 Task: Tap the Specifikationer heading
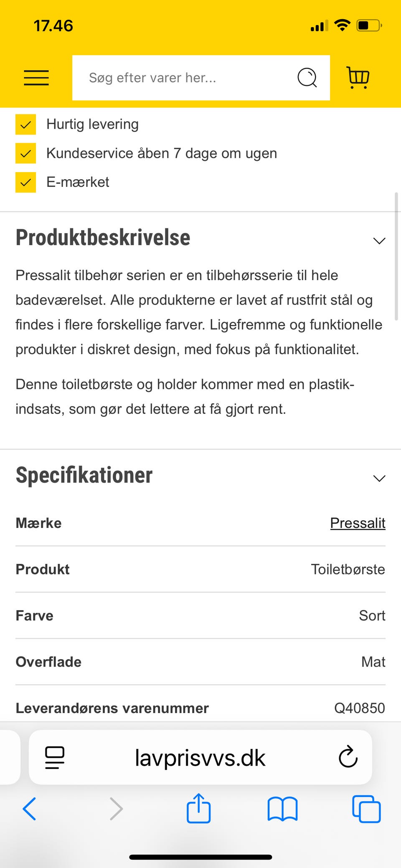[84, 475]
